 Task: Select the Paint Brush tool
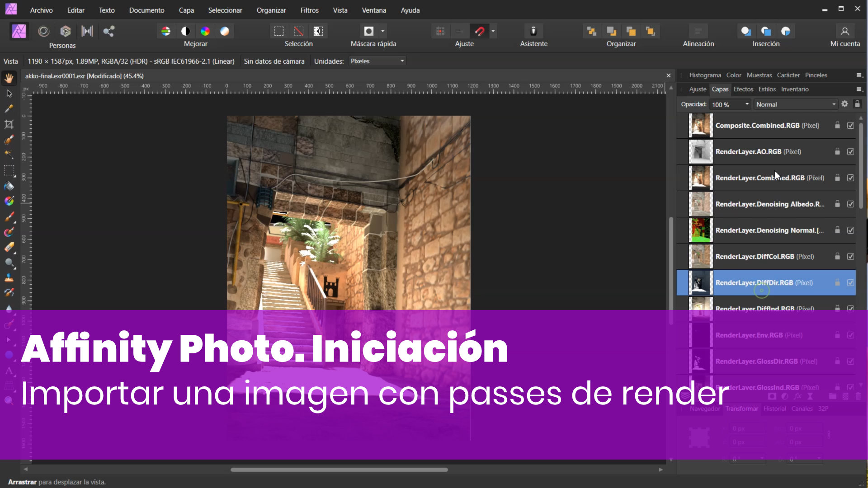click(9, 216)
